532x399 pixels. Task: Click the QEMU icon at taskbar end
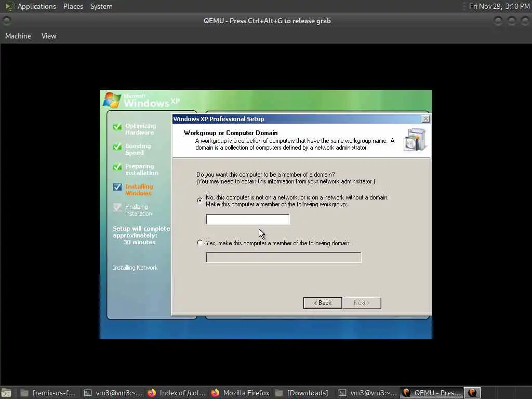(x=472, y=393)
